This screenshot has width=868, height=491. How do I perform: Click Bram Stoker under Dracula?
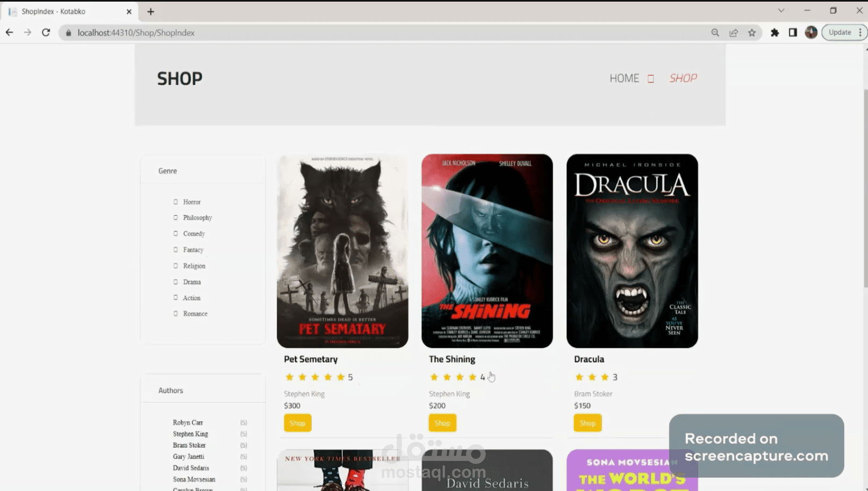coord(593,394)
